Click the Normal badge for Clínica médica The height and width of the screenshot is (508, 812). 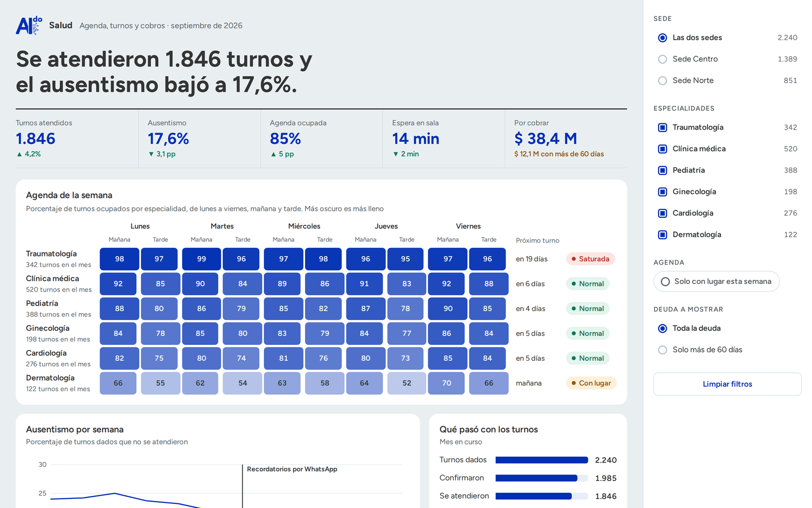point(588,284)
